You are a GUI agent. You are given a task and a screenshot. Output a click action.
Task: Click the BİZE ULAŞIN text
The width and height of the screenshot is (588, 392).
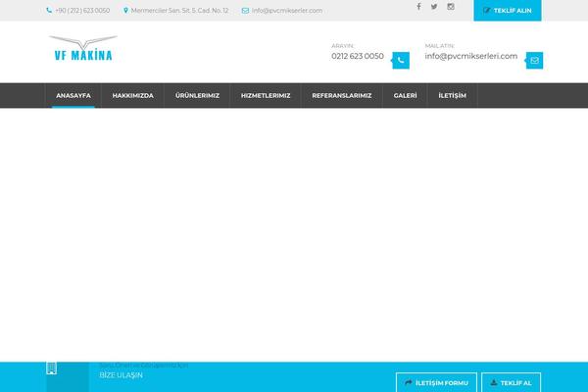122,375
